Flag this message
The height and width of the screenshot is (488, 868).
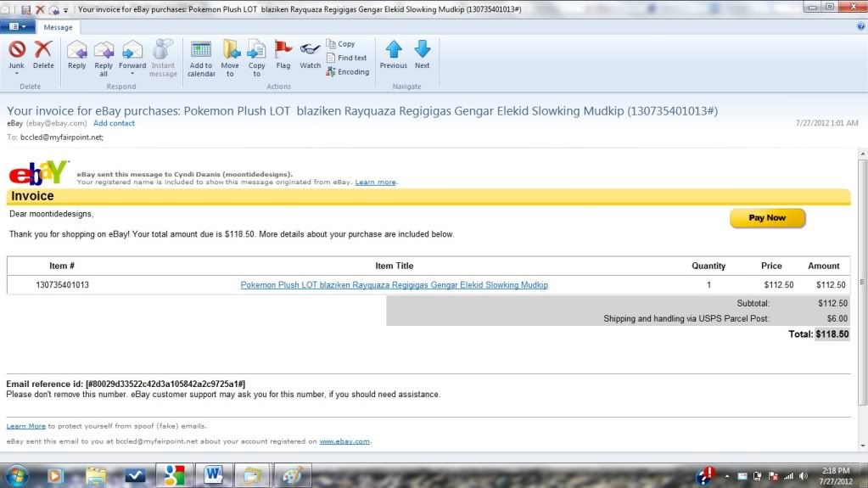coord(283,55)
